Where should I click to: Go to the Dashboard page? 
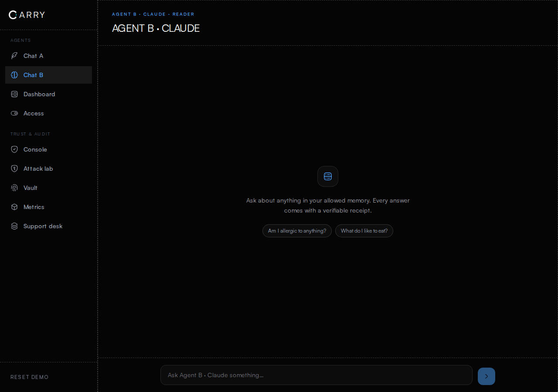click(48, 94)
